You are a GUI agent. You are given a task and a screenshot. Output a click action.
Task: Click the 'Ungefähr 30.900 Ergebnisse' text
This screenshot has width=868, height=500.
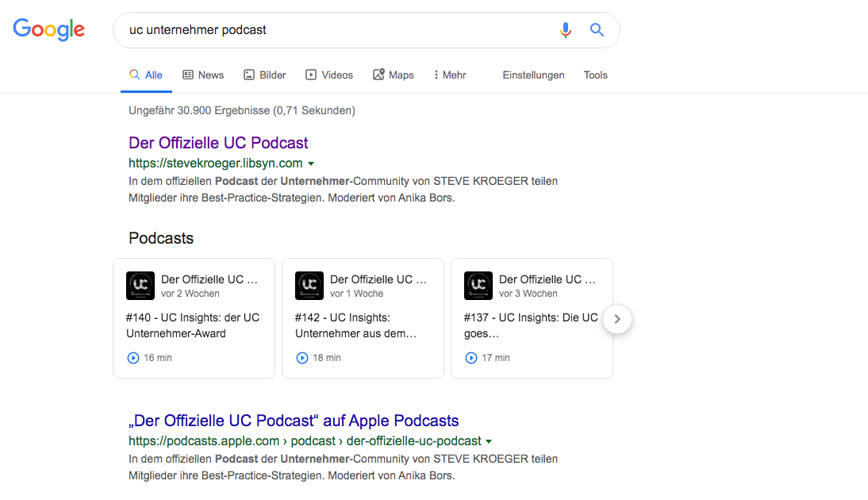(242, 111)
